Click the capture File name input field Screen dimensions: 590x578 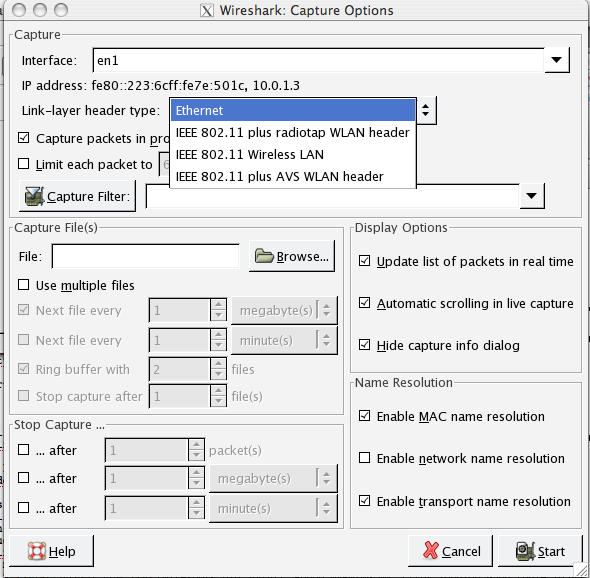[145, 256]
